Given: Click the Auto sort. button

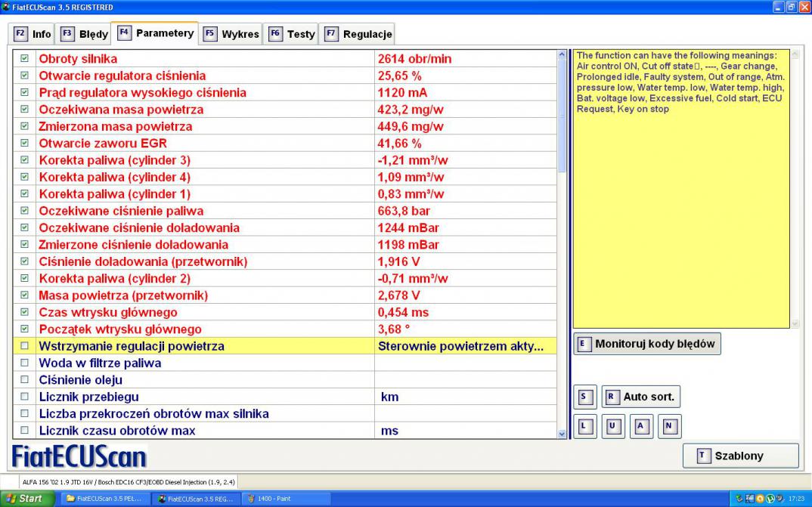Looking at the screenshot, I should (x=640, y=397).
